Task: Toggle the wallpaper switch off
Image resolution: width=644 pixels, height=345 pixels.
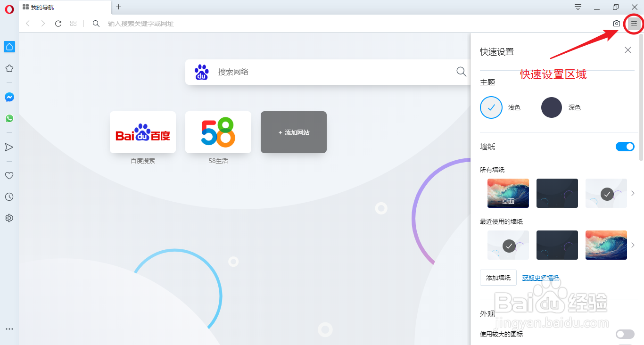Action: click(x=625, y=147)
